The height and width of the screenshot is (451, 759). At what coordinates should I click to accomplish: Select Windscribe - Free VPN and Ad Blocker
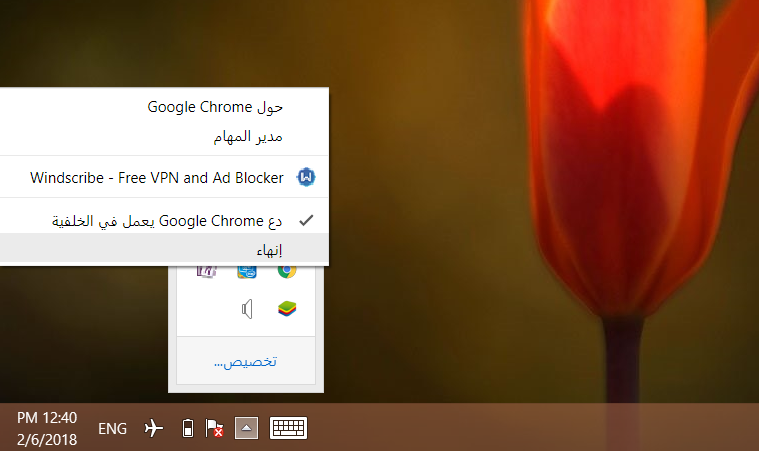coord(157,178)
